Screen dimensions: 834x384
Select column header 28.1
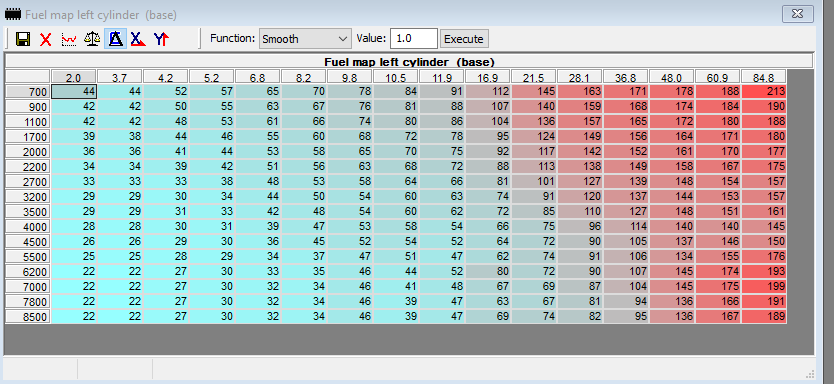click(580, 78)
